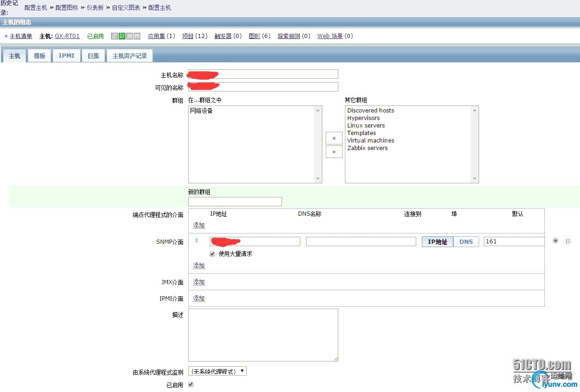Click the SNMP IP address field
580x392 pixels.
coord(255,241)
